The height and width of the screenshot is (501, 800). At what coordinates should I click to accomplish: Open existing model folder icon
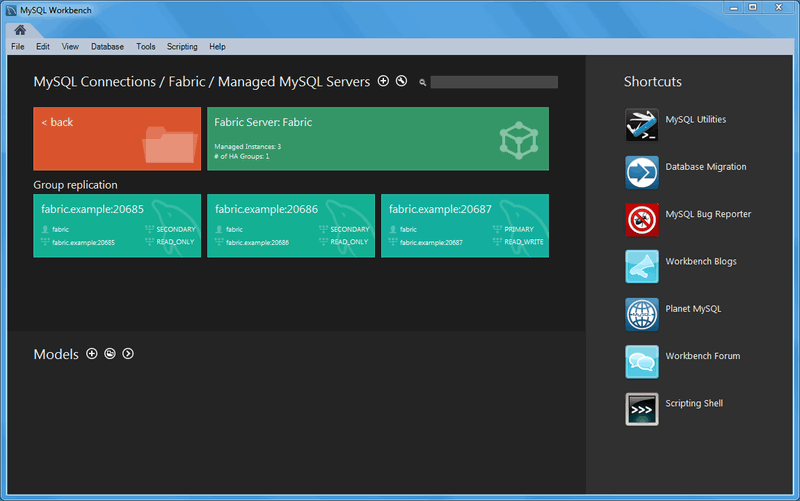(x=110, y=354)
